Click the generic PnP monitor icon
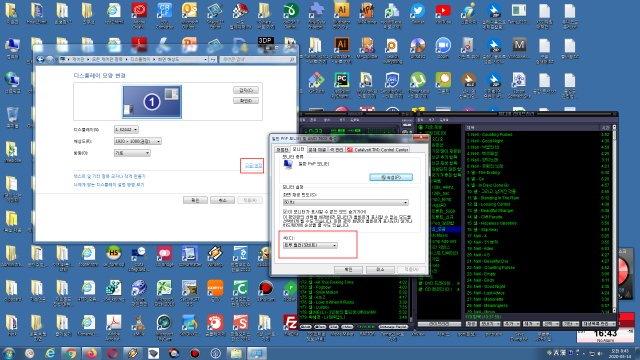 coord(288,164)
